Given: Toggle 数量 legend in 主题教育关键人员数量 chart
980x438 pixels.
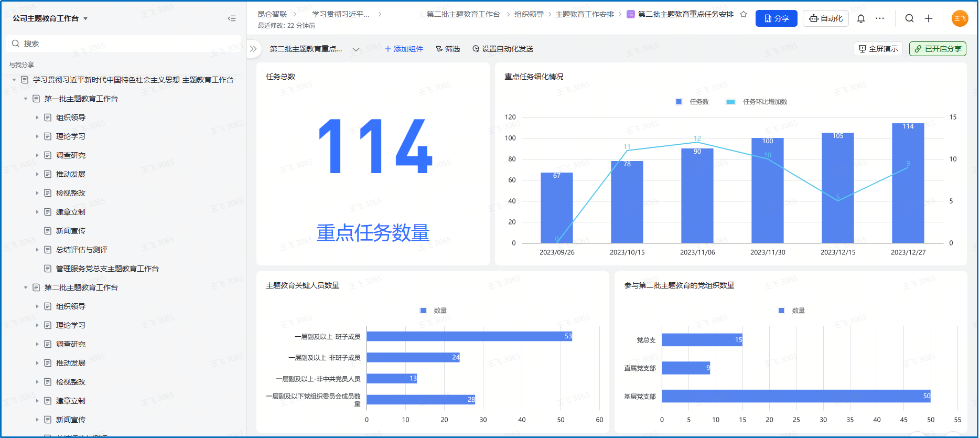Looking at the screenshot, I should pos(423,311).
